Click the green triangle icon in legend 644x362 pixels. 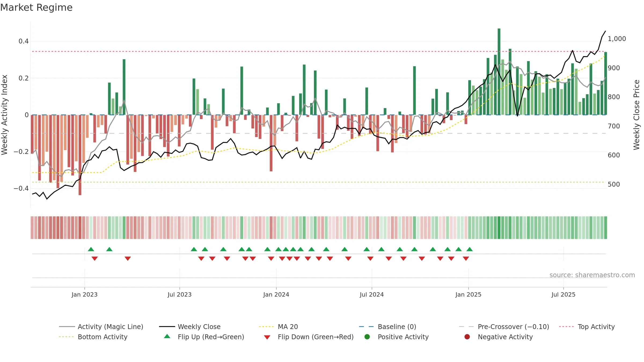[167, 336]
